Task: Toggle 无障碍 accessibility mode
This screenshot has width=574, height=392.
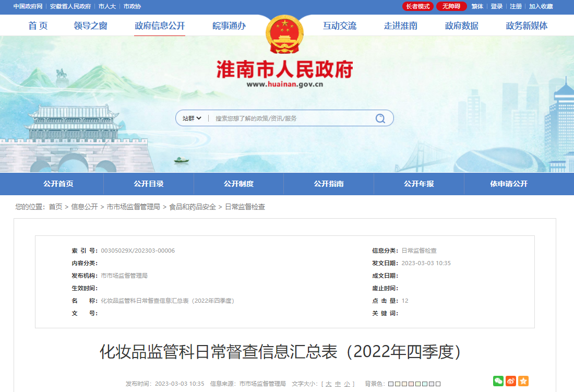Action: 451,6
